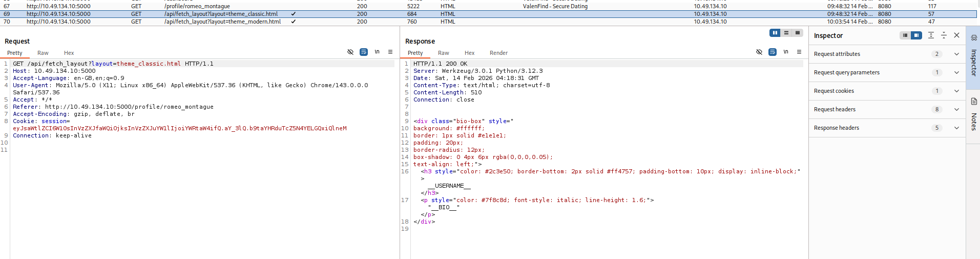Click the Accept-Encoding header line
The height and width of the screenshot is (259, 980).
(x=74, y=114)
